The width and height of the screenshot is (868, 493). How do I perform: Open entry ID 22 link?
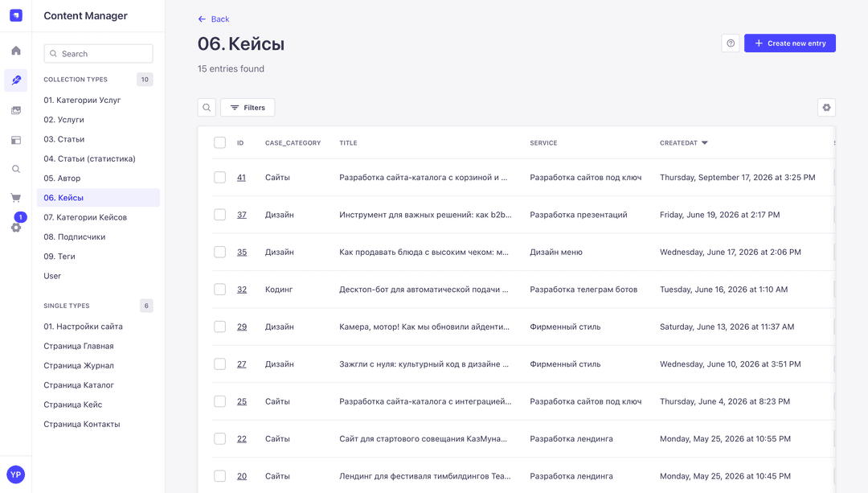[242, 439]
